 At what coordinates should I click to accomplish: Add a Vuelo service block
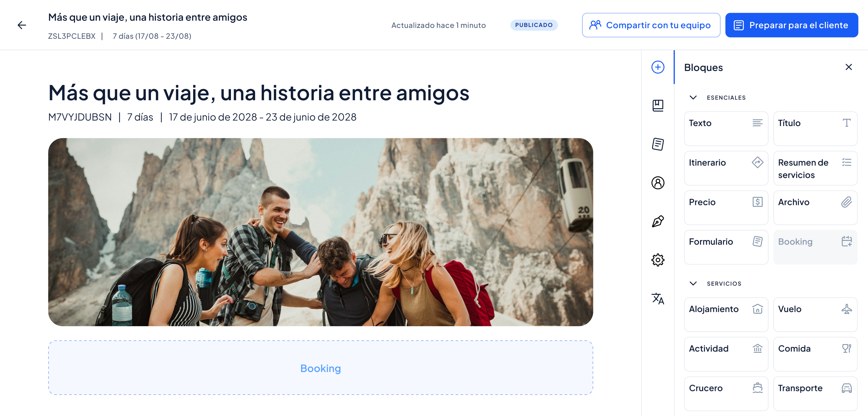coord(815,315)
